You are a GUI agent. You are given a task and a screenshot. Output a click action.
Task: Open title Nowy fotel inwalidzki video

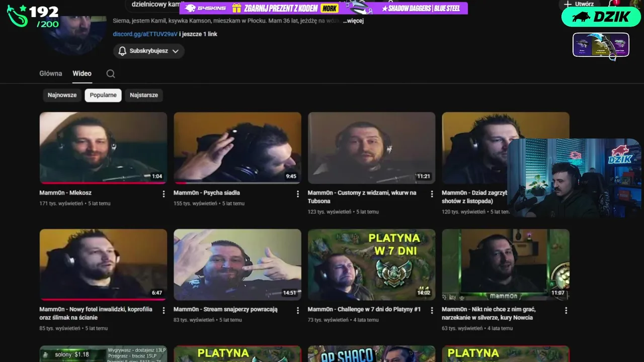point(96,313)
